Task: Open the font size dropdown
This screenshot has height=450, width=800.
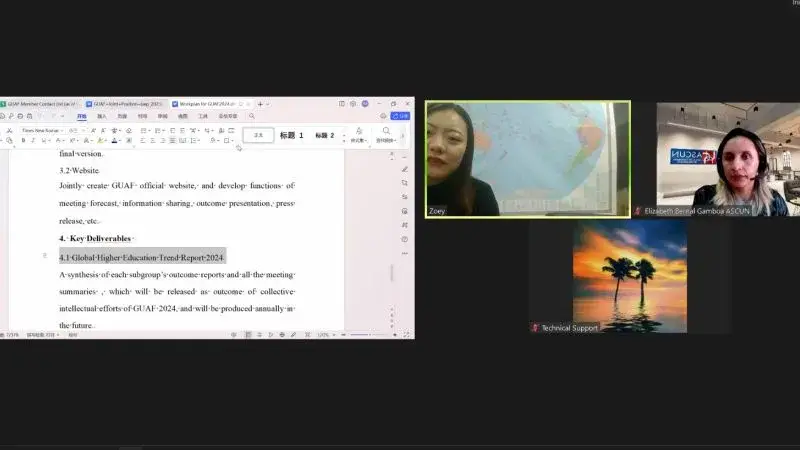Action: point(77,131)
